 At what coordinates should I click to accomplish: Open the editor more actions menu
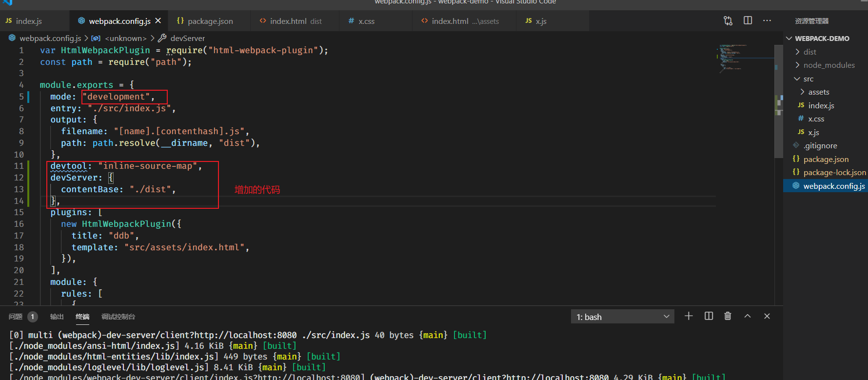(x=767, y=20)
